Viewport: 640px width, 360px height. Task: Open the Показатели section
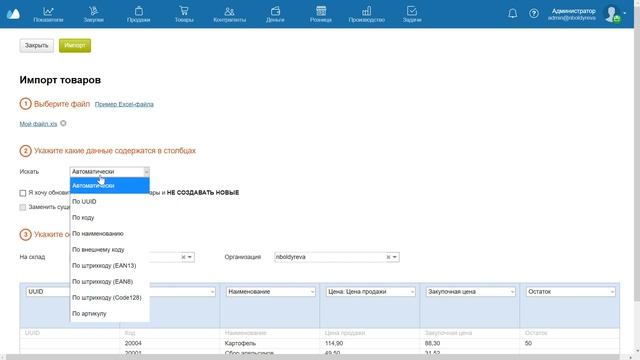pyautogui.click(x=48, y=14)
